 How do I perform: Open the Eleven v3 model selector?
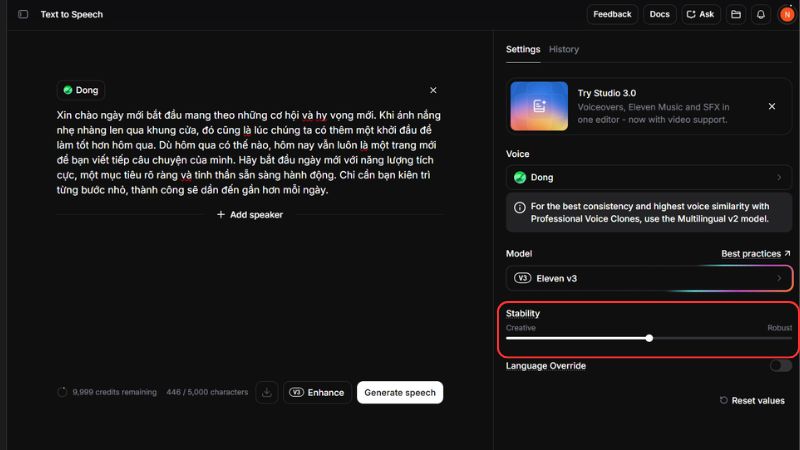point(649,278)
